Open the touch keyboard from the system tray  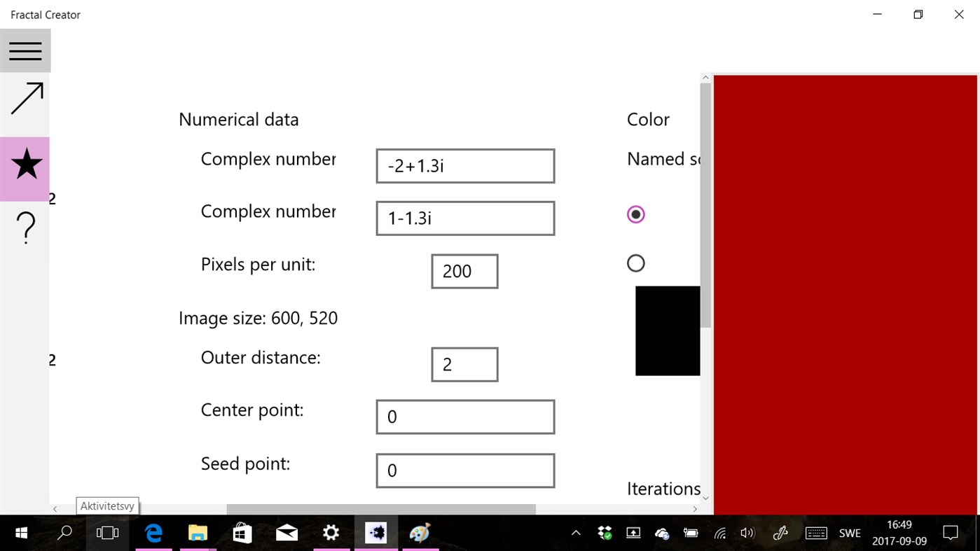(815, 532)
